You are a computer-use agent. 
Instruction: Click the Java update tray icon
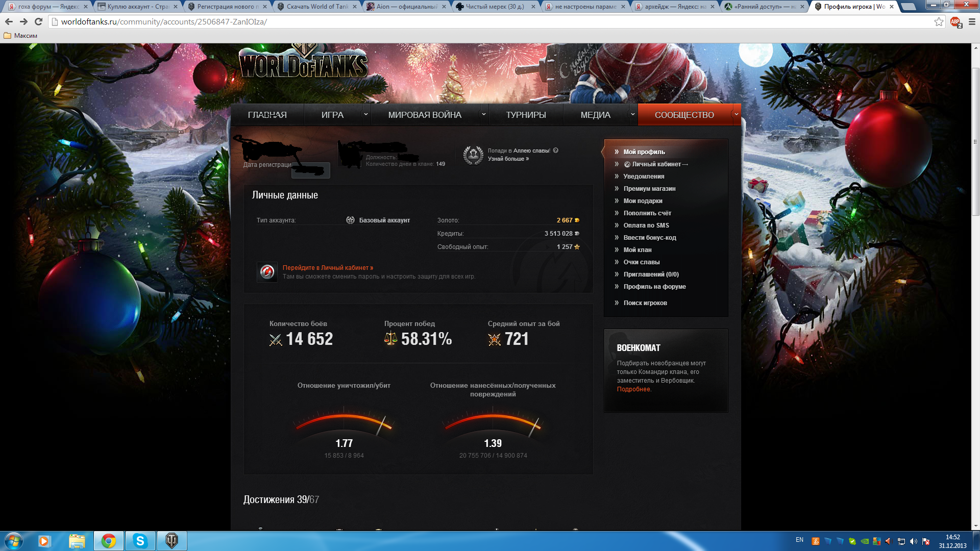[816, 541]
